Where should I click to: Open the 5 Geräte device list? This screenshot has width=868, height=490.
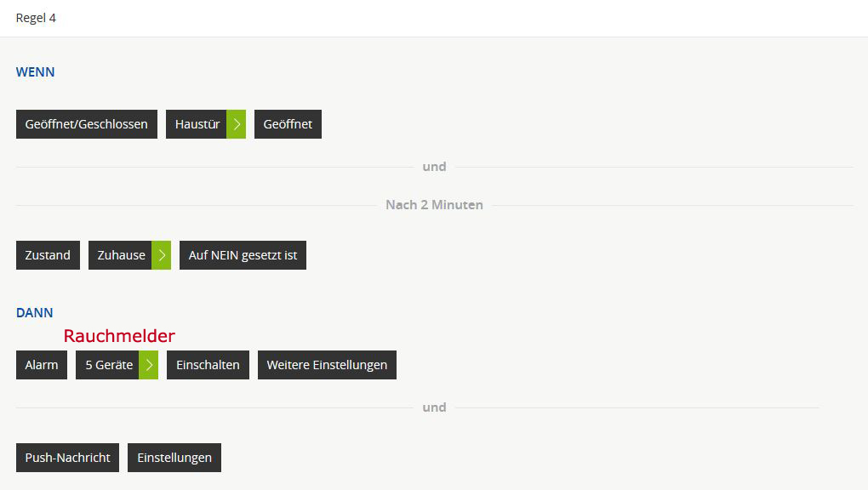108,365
